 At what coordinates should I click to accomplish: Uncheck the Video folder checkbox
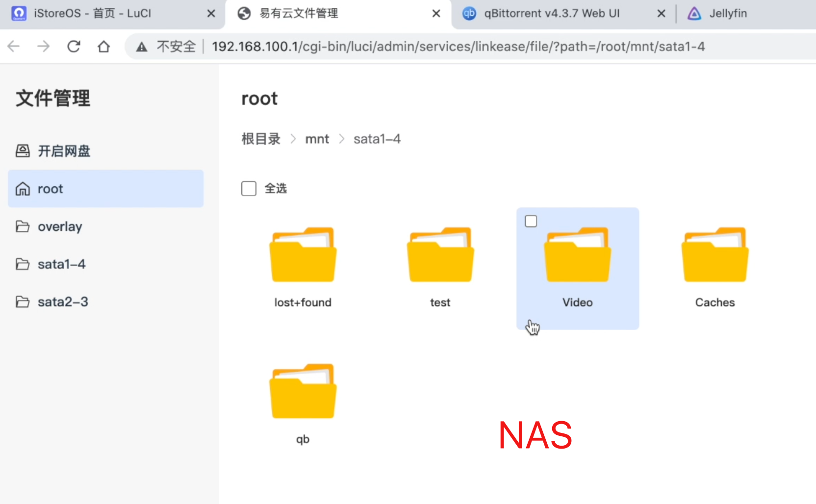click(x=531, y=221)
